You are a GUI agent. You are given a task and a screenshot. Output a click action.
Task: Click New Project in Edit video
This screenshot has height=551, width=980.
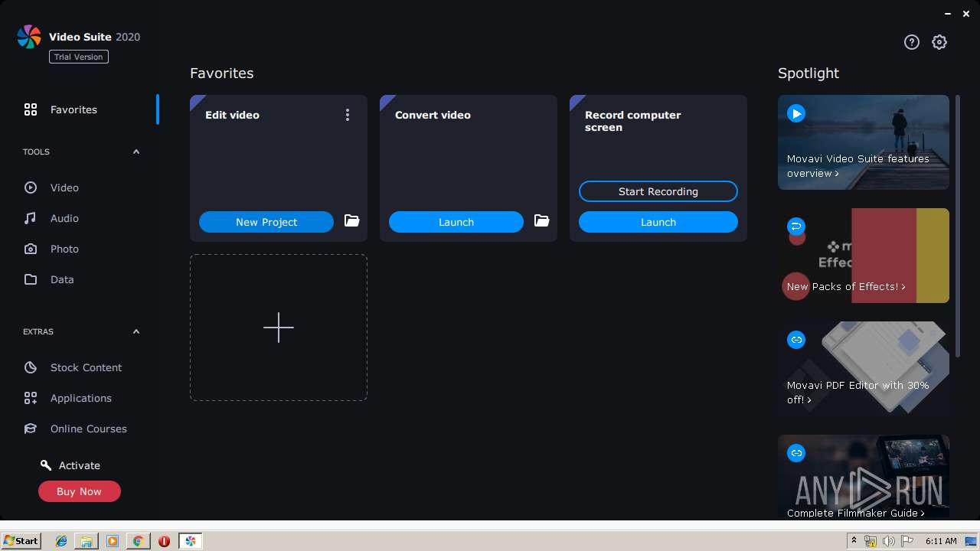click(266, 222)
